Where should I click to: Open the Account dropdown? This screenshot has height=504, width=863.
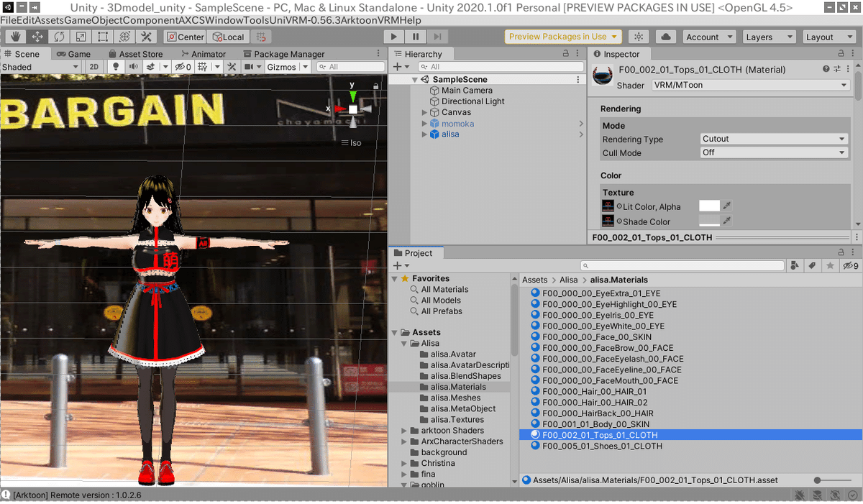coord(708,37)
